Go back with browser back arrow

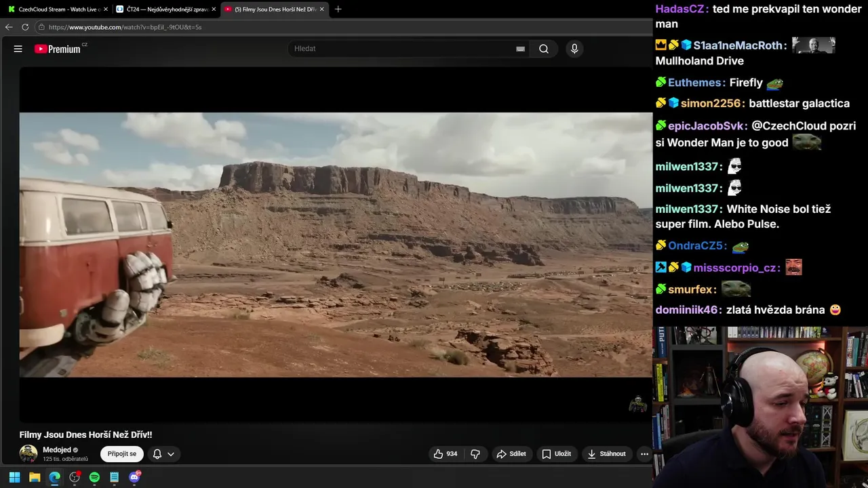[9, 27]
